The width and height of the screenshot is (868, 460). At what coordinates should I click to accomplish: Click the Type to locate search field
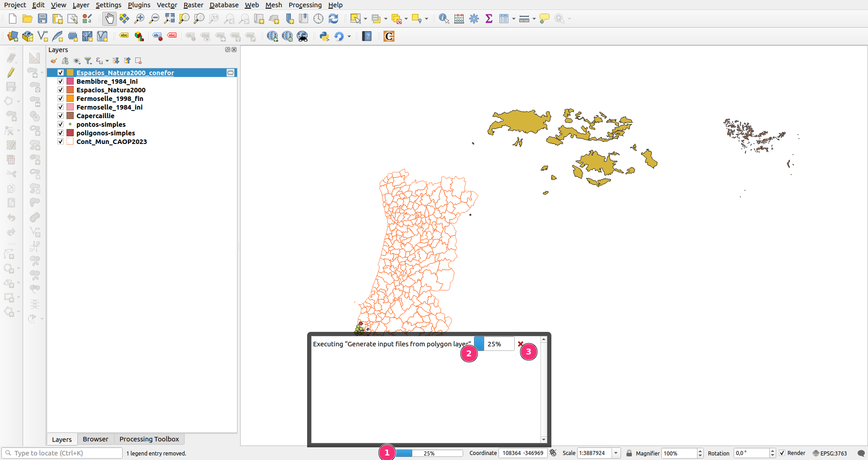tap(62, 453)
